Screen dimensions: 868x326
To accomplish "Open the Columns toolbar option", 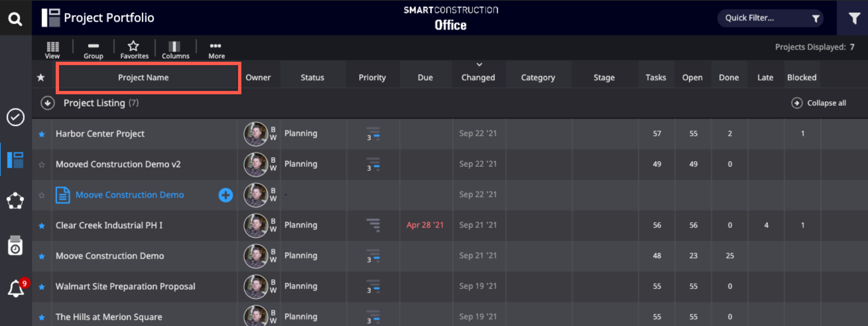I will point(175,50).
